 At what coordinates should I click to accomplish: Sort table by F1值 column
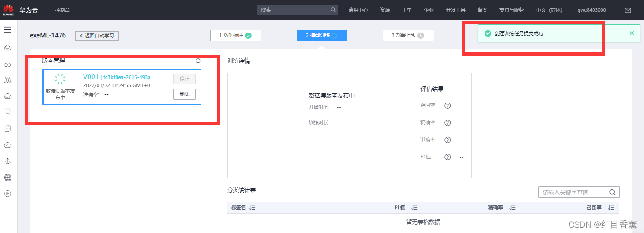coord(414,208)
